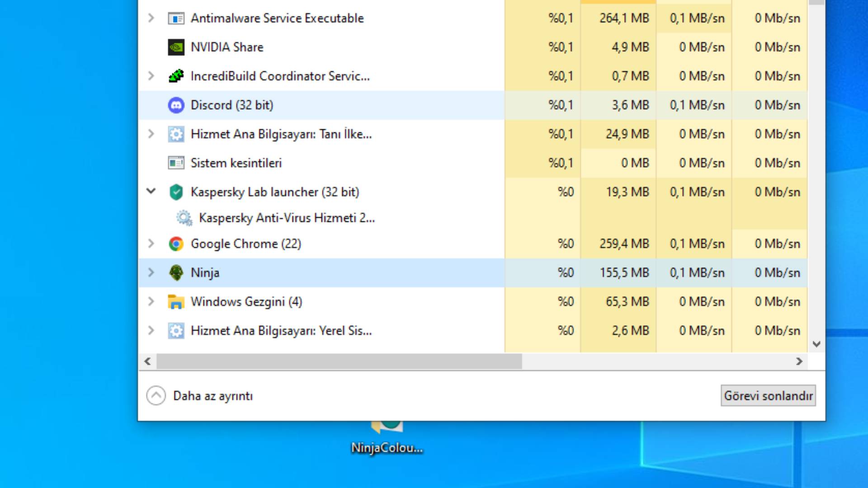Click the 2,6 MB memory value
Screen dimensions: 868x488
coord(631,331)
